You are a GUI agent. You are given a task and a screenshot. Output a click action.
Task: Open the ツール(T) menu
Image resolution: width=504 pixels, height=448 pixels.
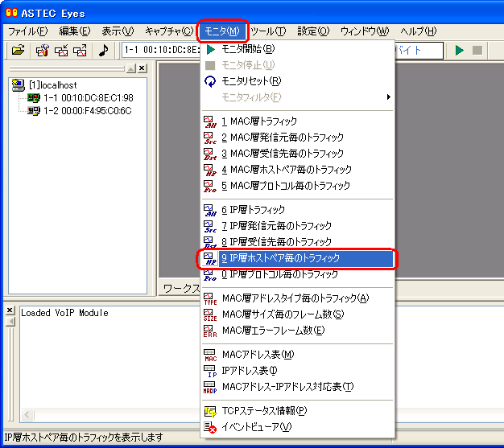(268, 31)
